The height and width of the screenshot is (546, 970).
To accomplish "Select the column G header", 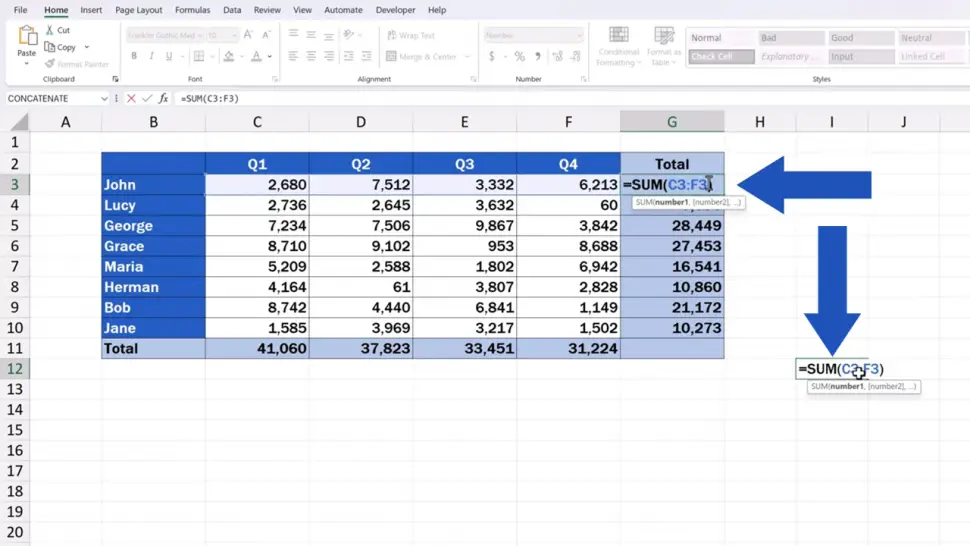I will (x=672, y=122).
